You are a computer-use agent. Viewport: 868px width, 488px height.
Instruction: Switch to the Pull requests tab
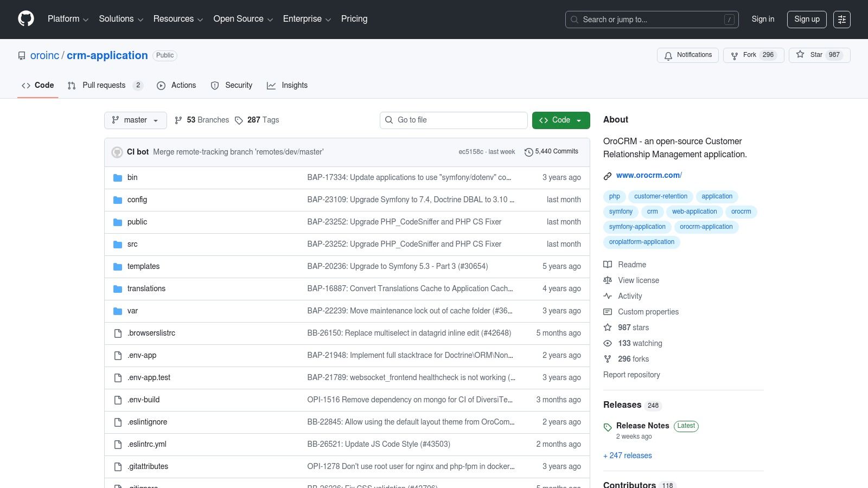click(103, 85)
